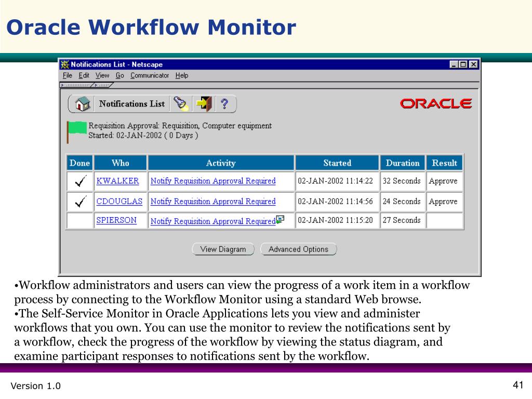Open KWALKER's Notify Requisition Approval Required link
The width and height of the screenshot is (532, 399).
(213, 181)
